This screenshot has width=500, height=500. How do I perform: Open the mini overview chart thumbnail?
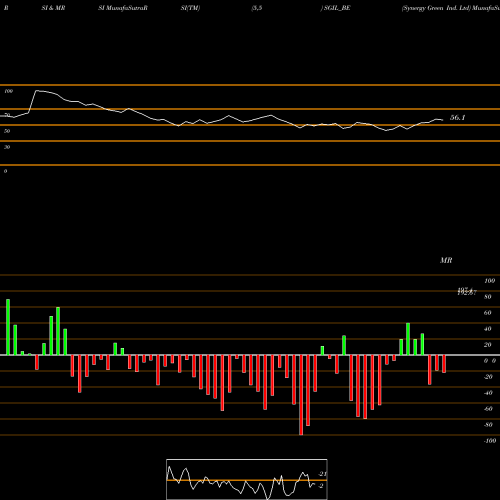tap(247, 479)
